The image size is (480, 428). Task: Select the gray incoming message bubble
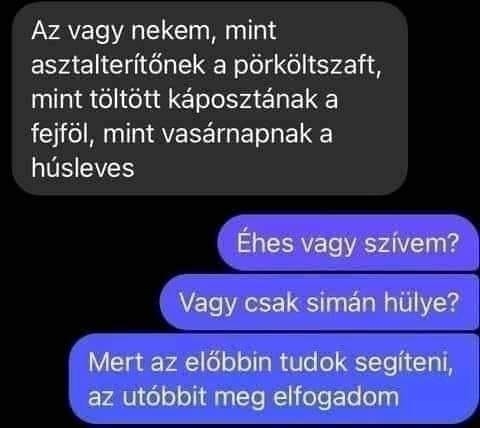210,99
